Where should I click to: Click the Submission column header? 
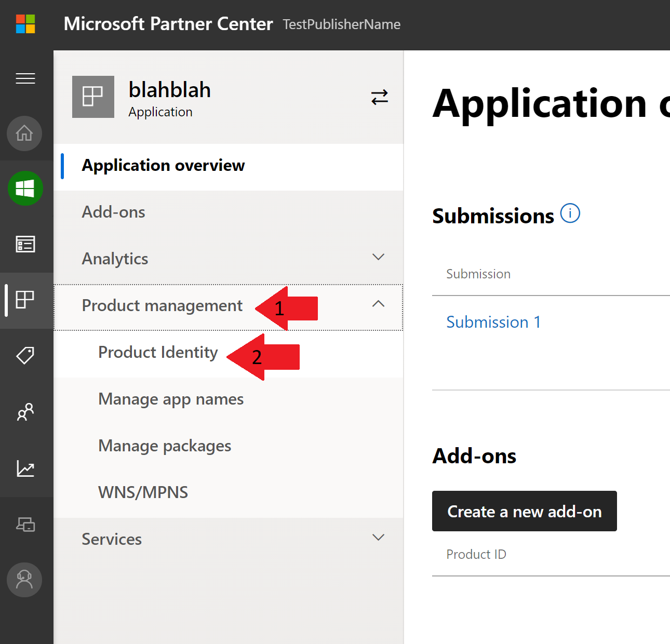(478, 274)
